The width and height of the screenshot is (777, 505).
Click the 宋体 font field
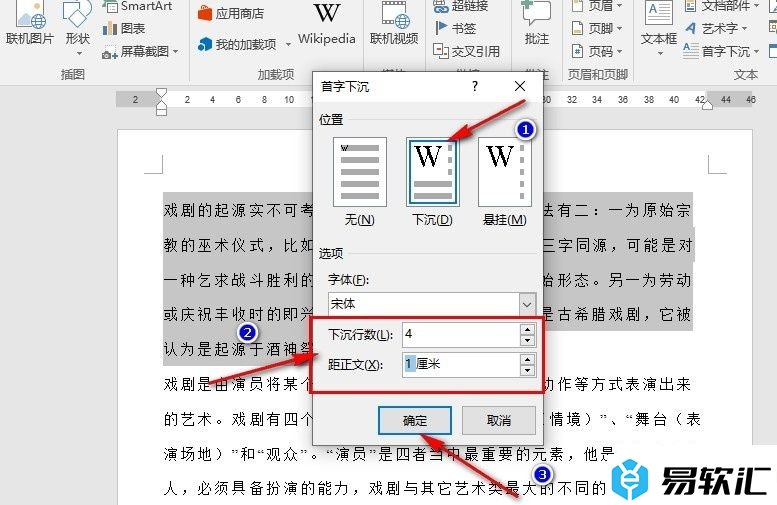pyautogui.click(x=424, y=304)
